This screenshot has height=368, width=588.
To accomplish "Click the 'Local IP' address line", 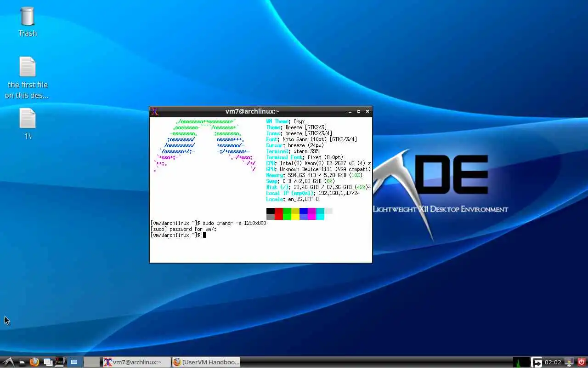I will click(313, 193).
